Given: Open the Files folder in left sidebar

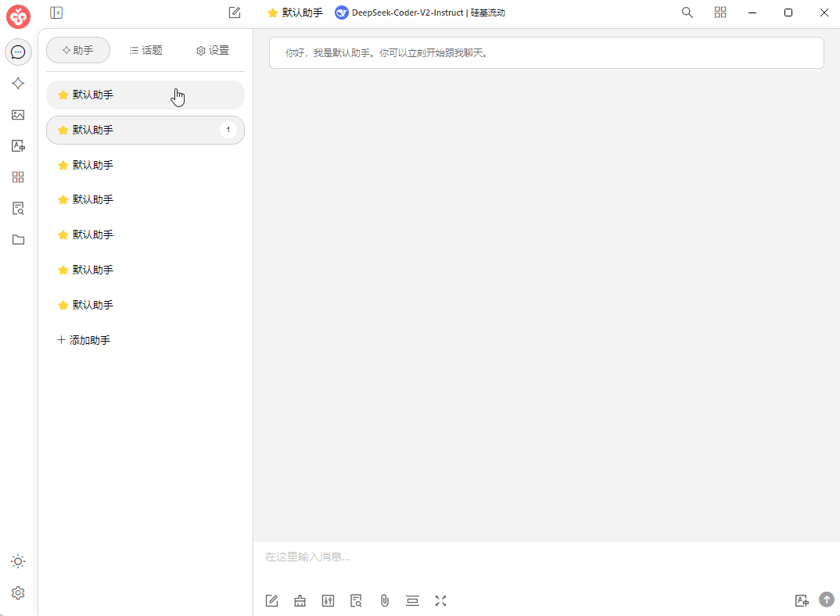Looking at the screenshot, I should (x=18, y=240).
